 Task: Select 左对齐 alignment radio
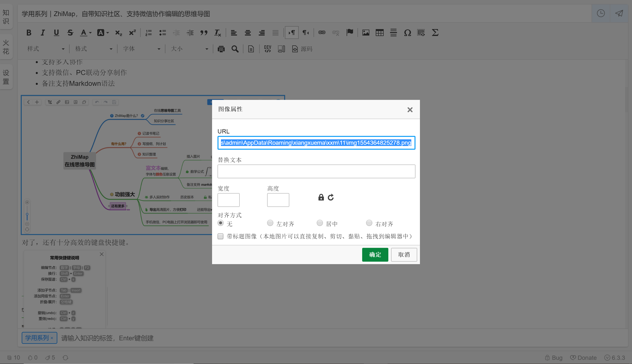coord(270,223)
